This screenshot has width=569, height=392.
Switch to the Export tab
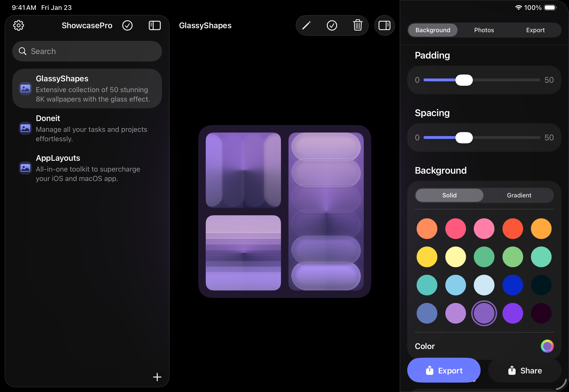[x=535, y=30]
